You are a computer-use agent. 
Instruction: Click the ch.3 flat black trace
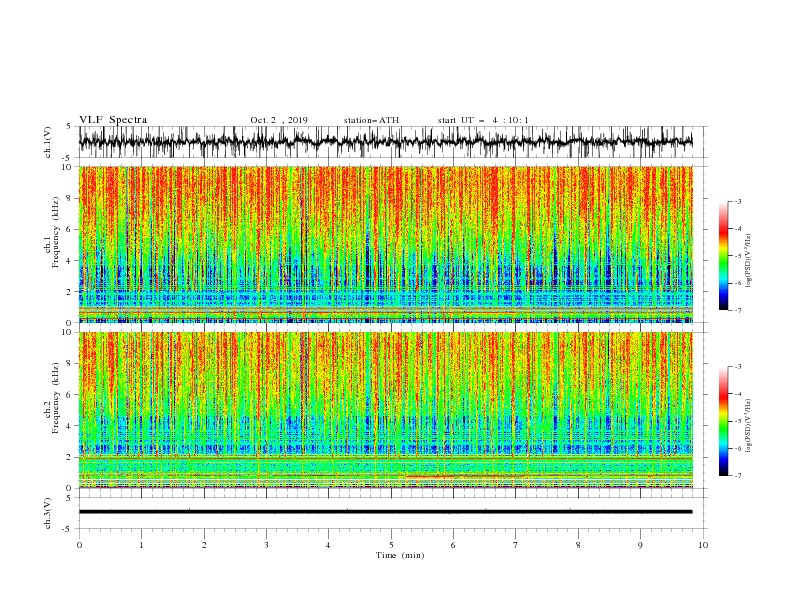(385, 512)
